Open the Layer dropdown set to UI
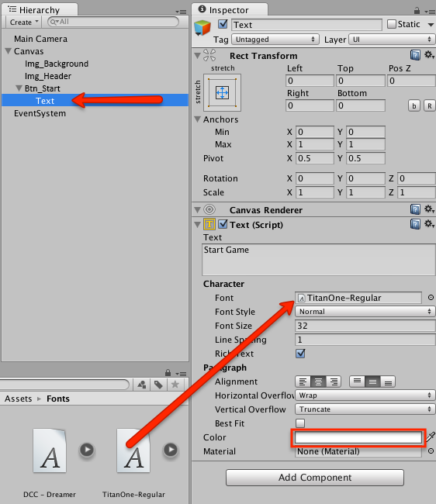This screenshot has width=436, height=504. [392, 40]
